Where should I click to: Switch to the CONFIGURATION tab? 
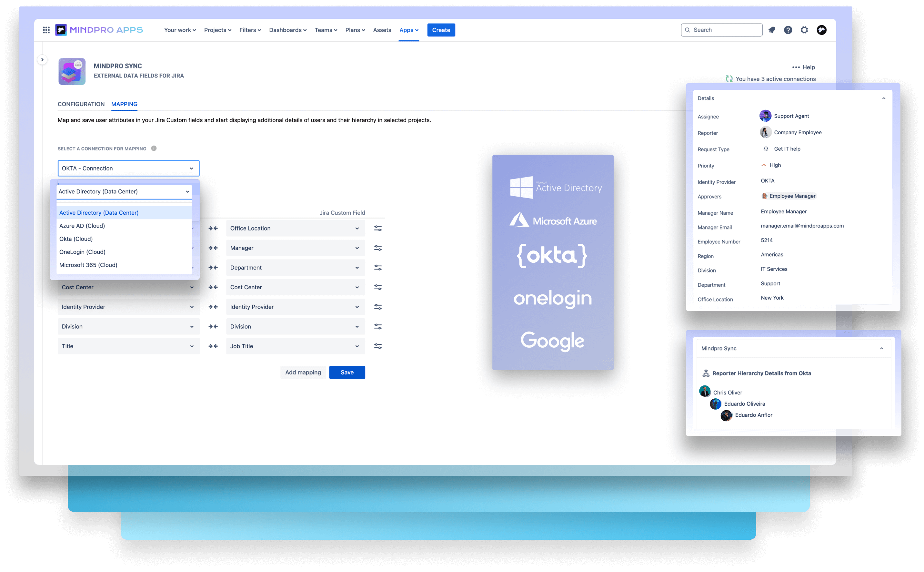click(x=81, y=104)
